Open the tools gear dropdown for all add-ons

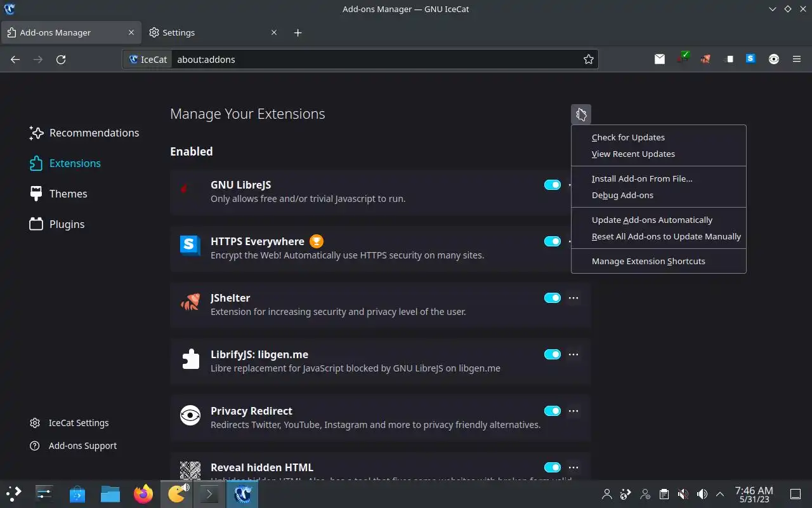tap(580, 114)
